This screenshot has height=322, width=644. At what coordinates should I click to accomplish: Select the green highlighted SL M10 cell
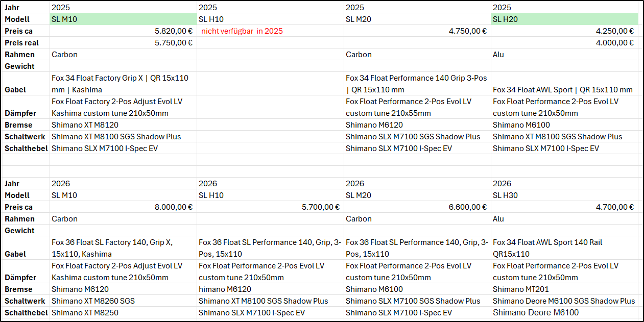123,19
